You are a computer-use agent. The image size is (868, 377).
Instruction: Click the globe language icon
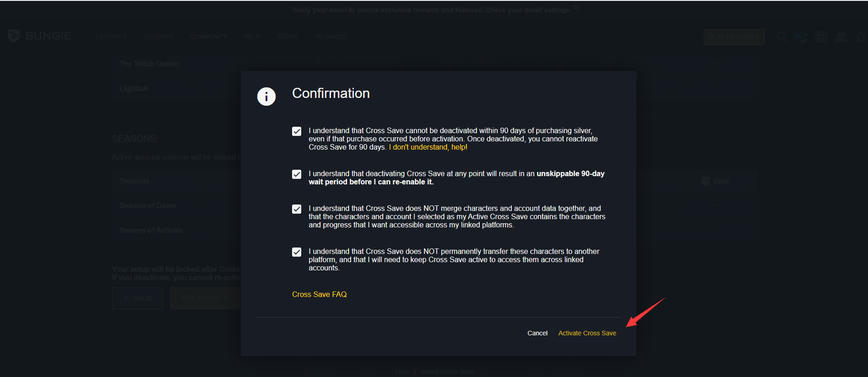[x=821, y=37]
